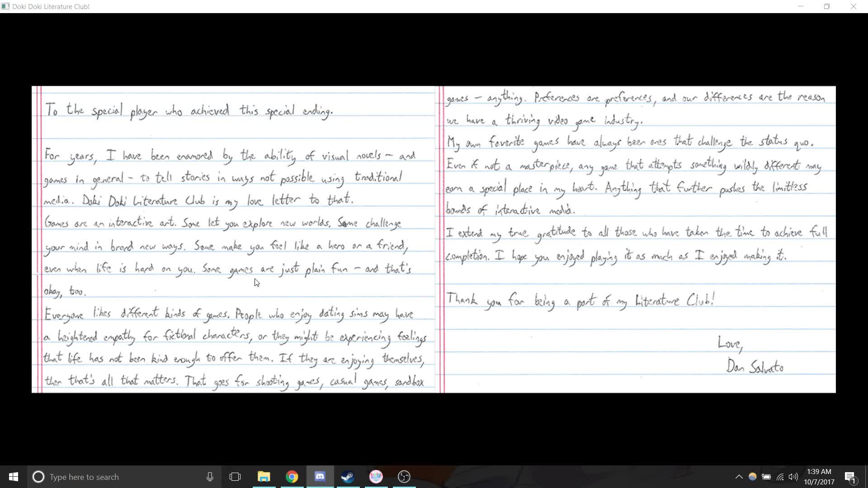
Task: Restore down the game window
Action: tap(827, 6)
